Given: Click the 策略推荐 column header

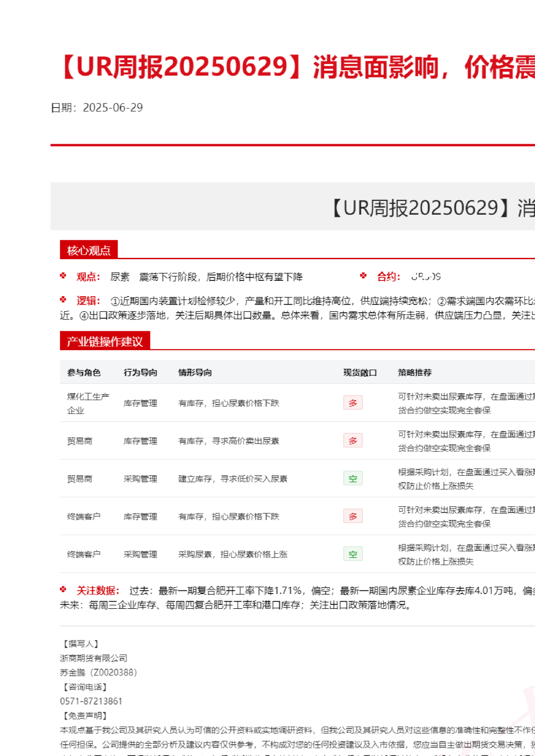Looking at the screenshot, I should 415,373.
